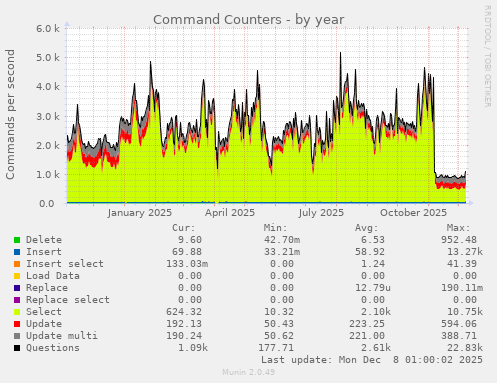Click Insert select current value 133.03m
This screenshot has width=497, height=383.
point(187,264)
